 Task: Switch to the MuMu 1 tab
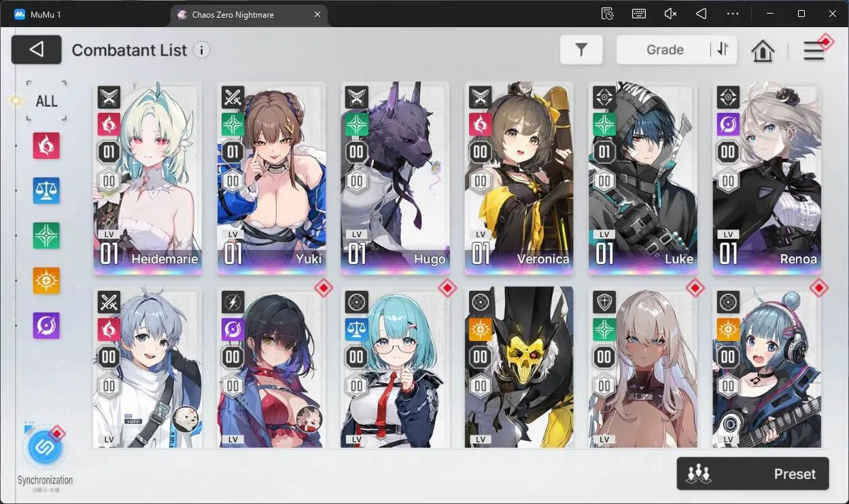click(x=46, y=14)
